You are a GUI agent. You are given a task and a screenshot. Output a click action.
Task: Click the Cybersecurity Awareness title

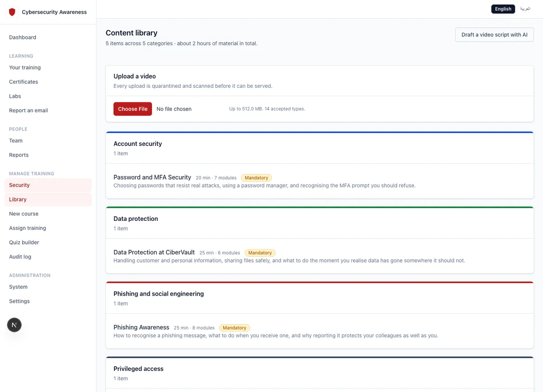coord(54,12)
